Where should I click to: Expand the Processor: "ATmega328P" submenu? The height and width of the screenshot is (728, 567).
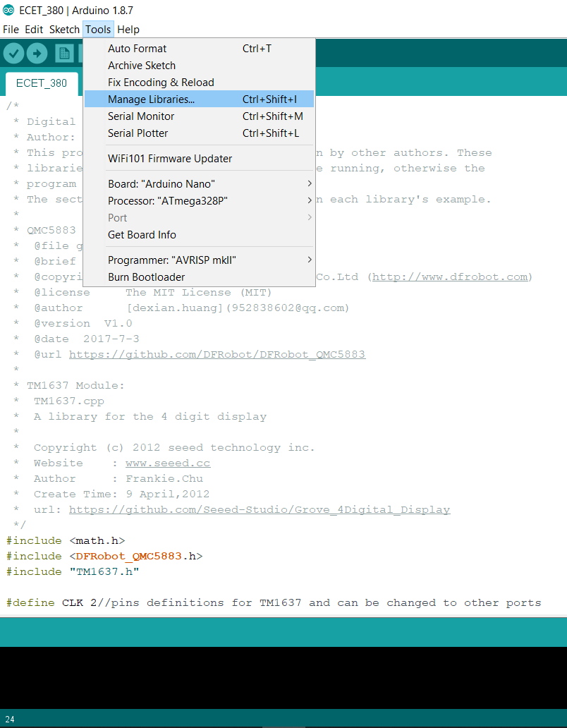pos(199,200)
